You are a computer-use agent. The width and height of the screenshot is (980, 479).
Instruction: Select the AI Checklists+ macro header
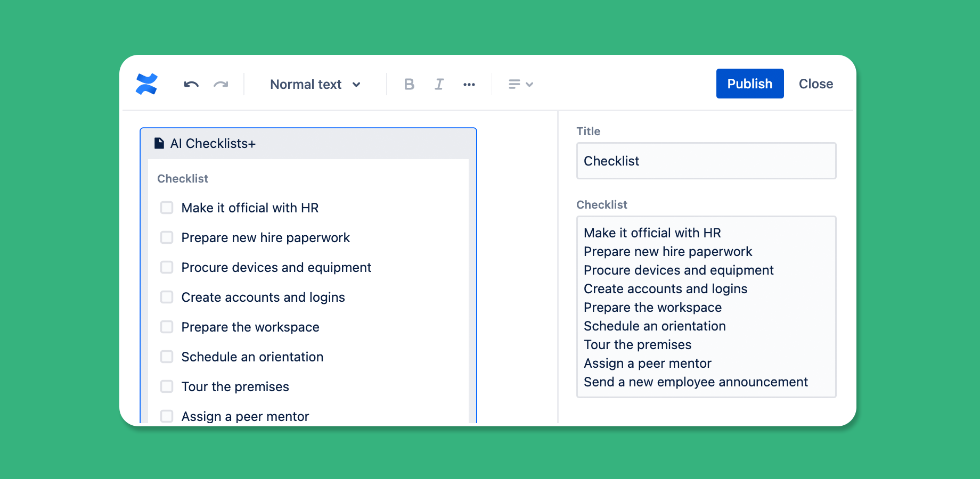[308, 143]
